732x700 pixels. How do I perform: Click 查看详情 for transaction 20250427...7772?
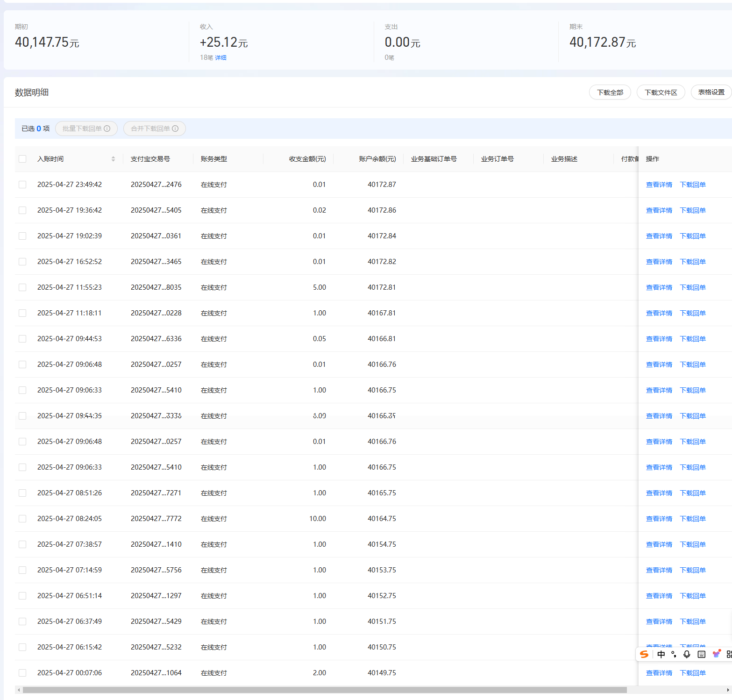[659, 519]
